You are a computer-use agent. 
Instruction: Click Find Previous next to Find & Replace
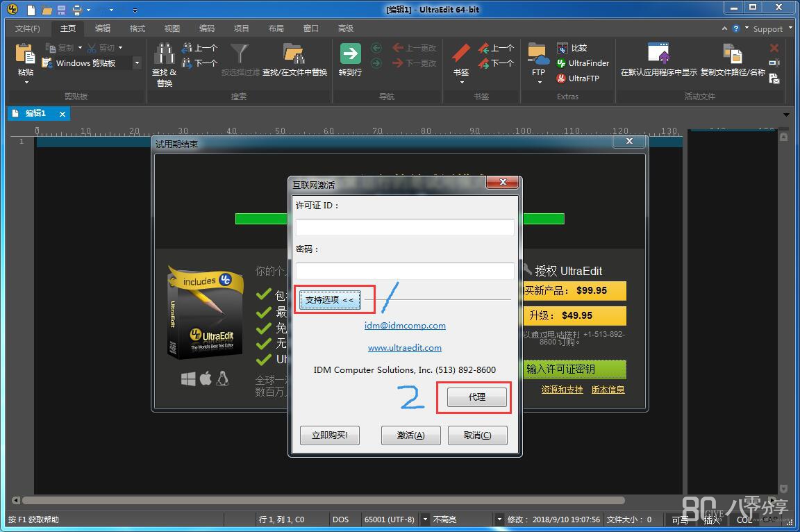pos(200,48)
